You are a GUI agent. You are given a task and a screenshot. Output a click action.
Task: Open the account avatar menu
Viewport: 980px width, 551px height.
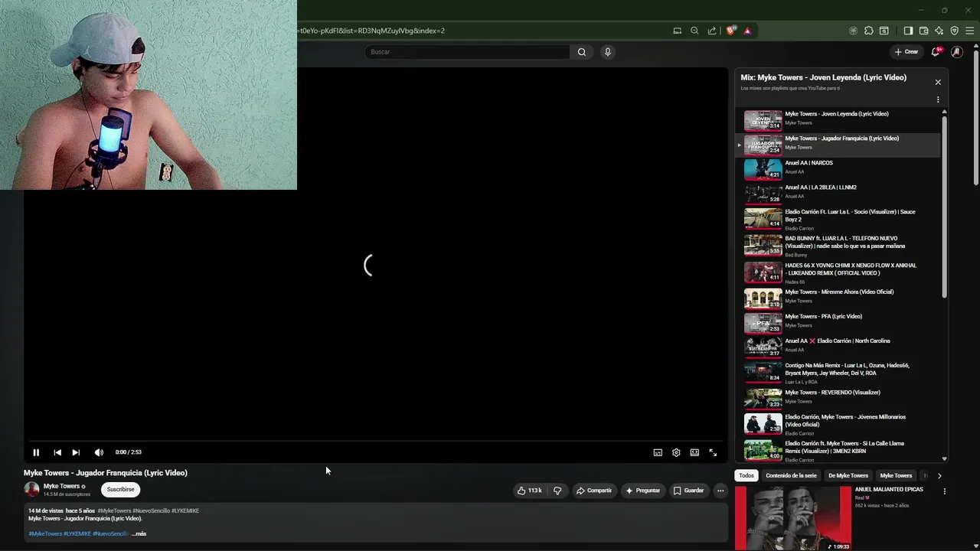coord(957,52)
